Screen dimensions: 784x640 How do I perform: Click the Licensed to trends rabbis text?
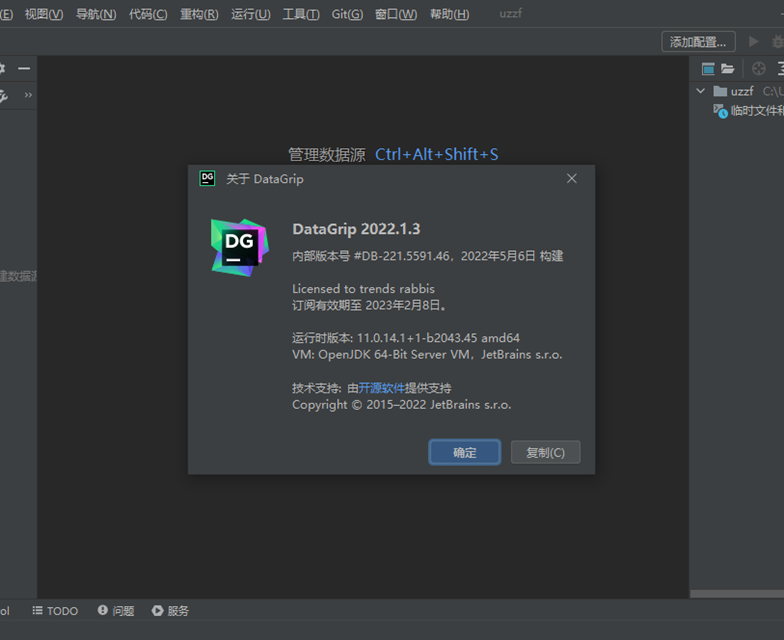[363, 288]
